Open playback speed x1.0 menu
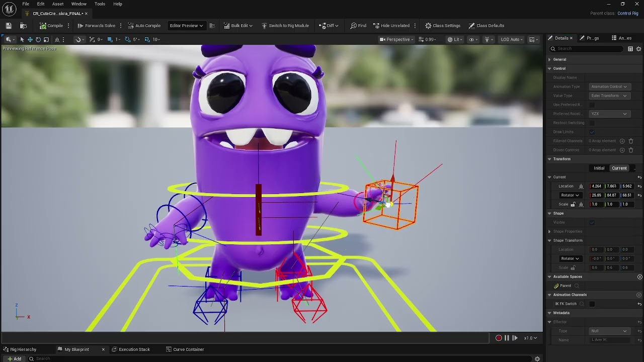 [530, 338]
